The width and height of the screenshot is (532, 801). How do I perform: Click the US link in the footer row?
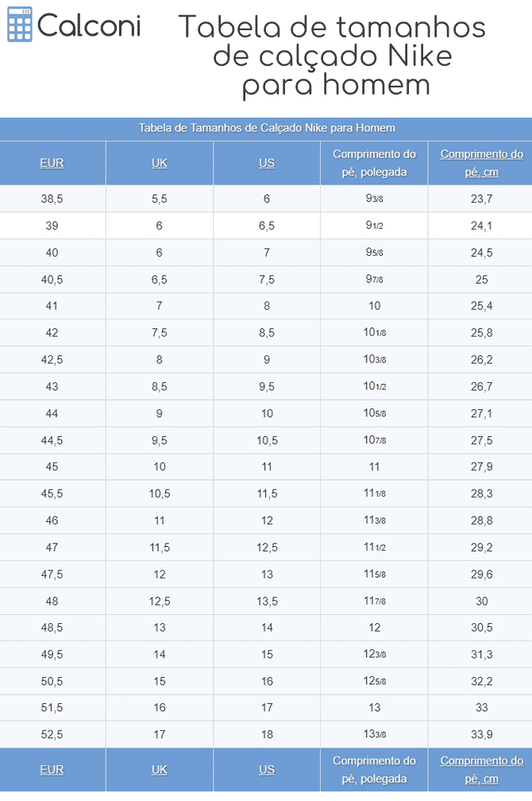pos(267,769)
